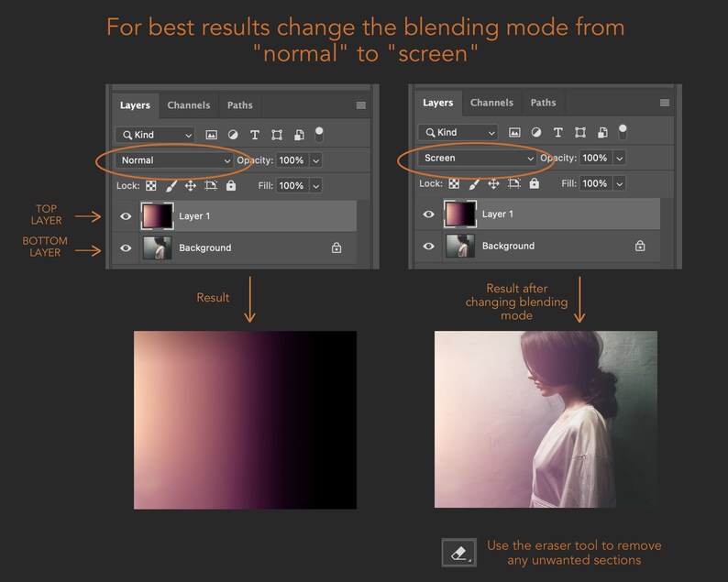This screenshot has height=582, width=728.
Task: Click Layer 1 gradient thumbnail in right panel
Action: point(460,214)
